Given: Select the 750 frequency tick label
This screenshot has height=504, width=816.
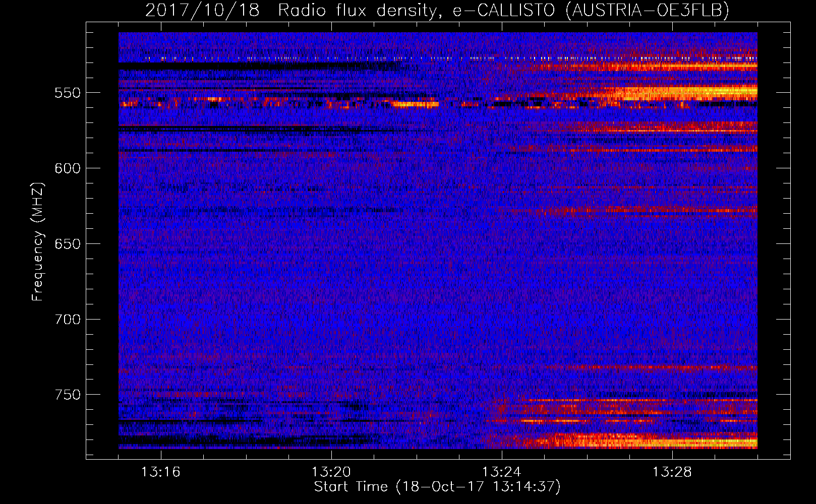Looking at the screenshot, I should [x=68, y=395].
